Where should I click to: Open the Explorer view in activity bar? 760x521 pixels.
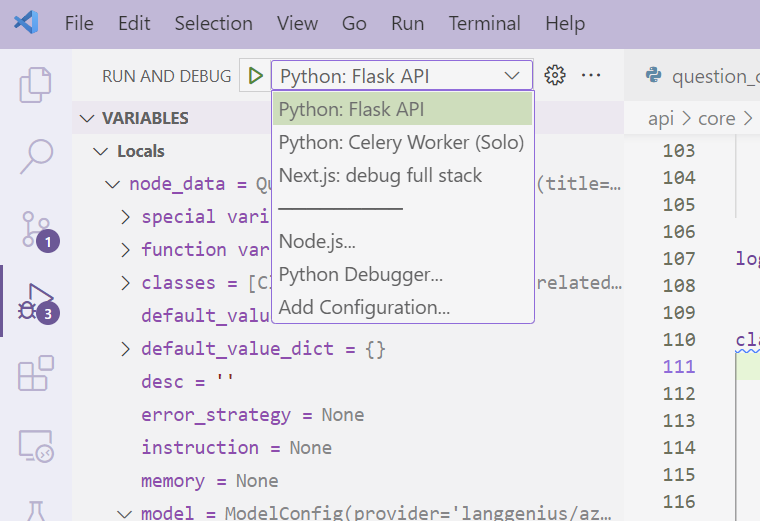pos(36,85)
